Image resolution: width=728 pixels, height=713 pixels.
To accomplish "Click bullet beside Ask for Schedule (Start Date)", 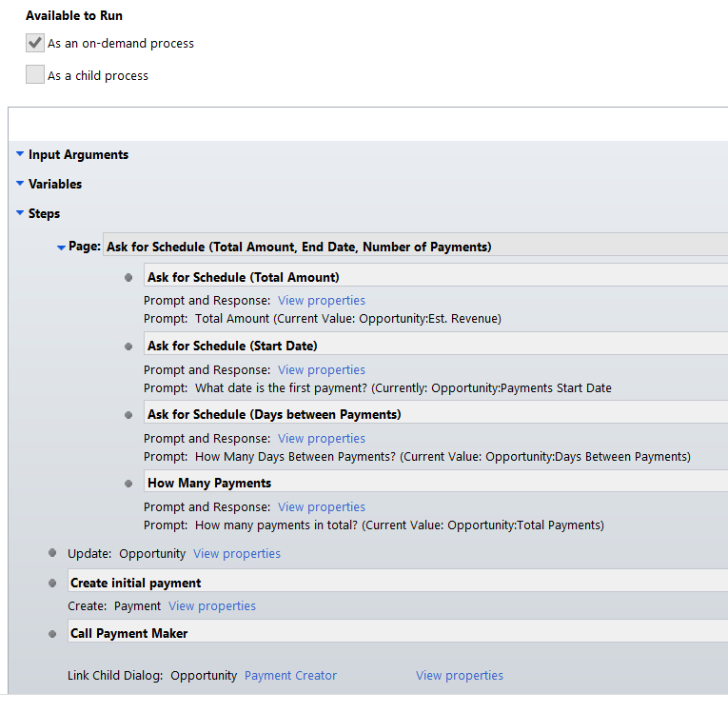I will pos(128,347).
